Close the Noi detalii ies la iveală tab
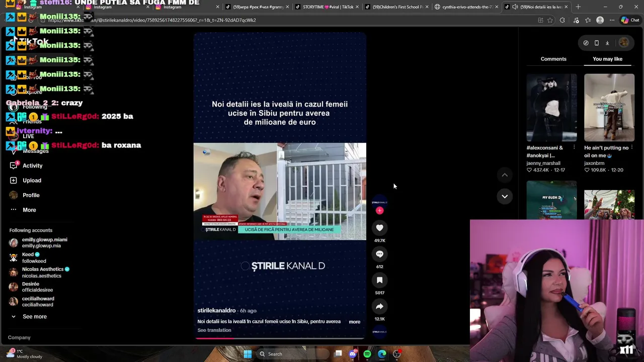The image size is (644, 362). click(x=566, y=7)
